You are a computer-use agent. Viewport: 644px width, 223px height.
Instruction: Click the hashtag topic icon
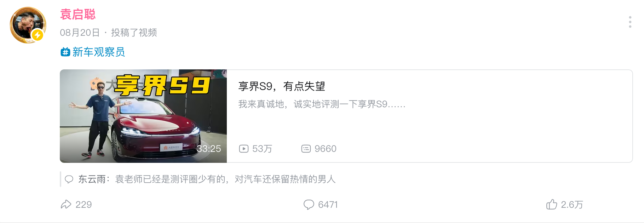tap(65, 52)
